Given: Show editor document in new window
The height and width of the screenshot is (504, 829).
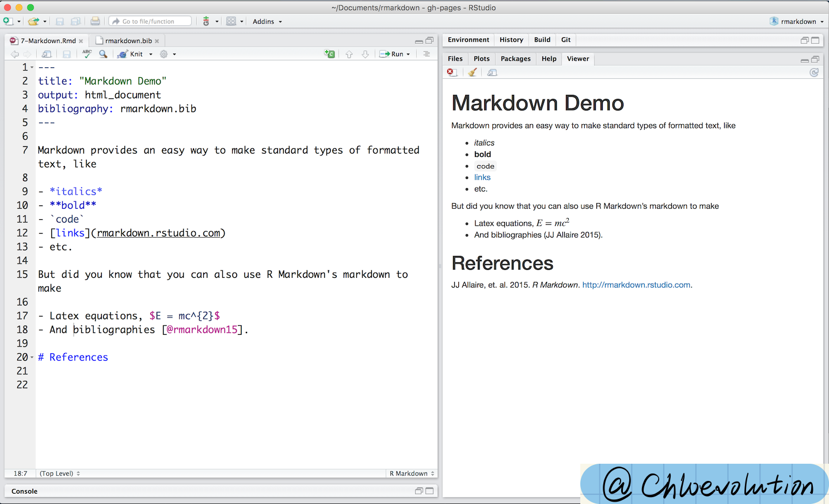Looking at the screenshot, I should tap(47, 54).
